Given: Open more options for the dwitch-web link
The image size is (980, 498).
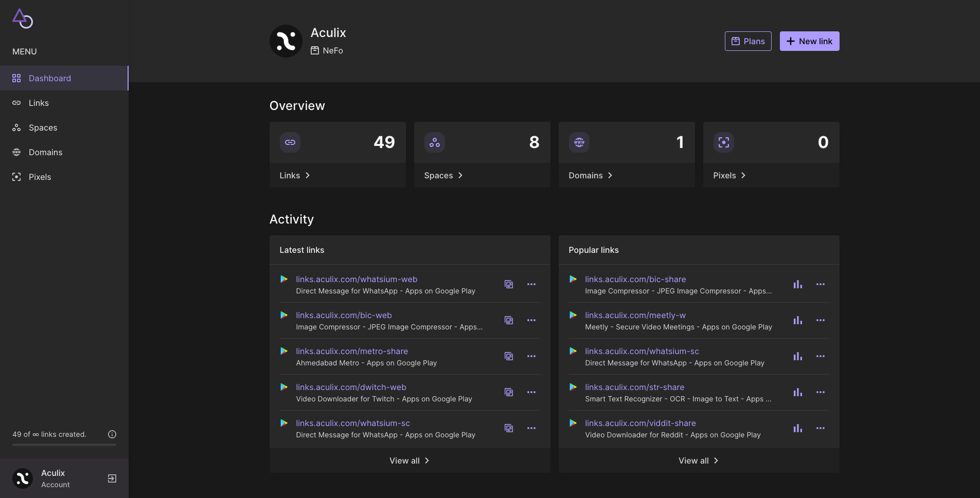Looking at the screenshot, I should (x=531, y=392).
